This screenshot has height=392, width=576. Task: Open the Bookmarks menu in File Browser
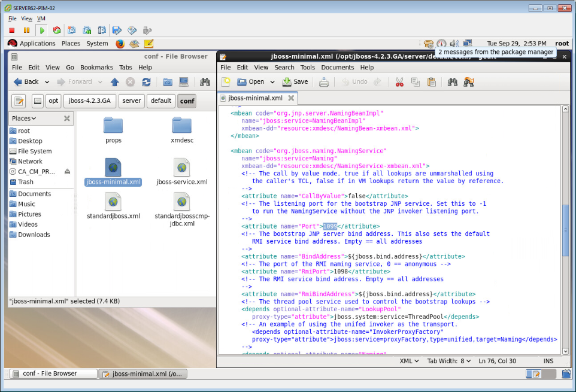[96, 68]
